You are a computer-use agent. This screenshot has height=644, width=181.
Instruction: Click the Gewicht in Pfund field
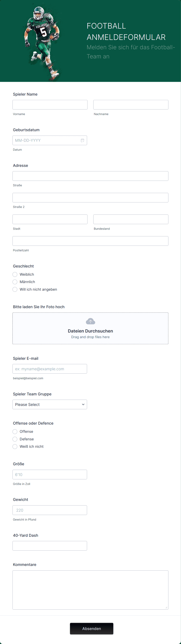(50, 510)
